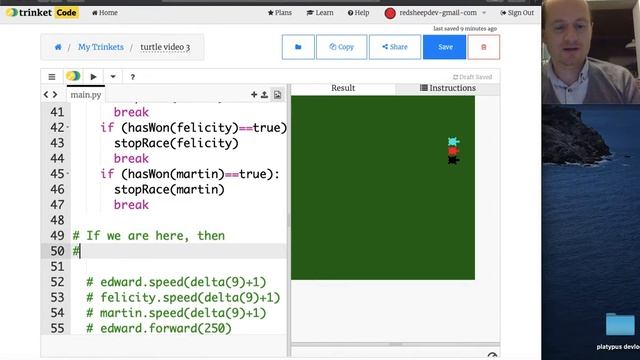Switch to the Instructions tab
This screenshot has height=360, width=640.
click(448, 88)
